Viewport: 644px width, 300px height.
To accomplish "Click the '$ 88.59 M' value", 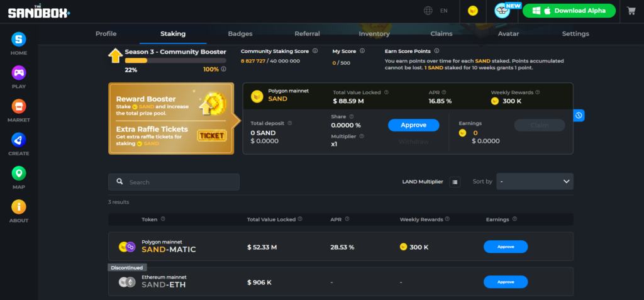I will click(x=348, y=101).
